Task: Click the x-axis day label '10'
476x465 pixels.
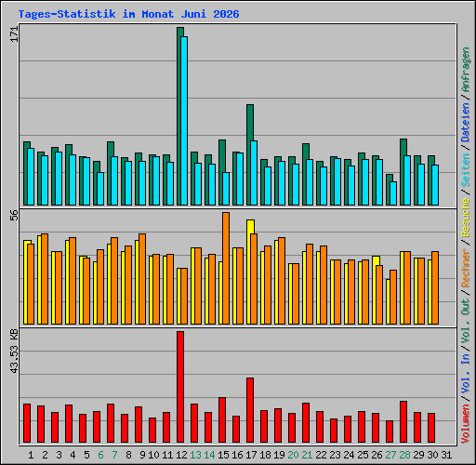Action: 154,455
